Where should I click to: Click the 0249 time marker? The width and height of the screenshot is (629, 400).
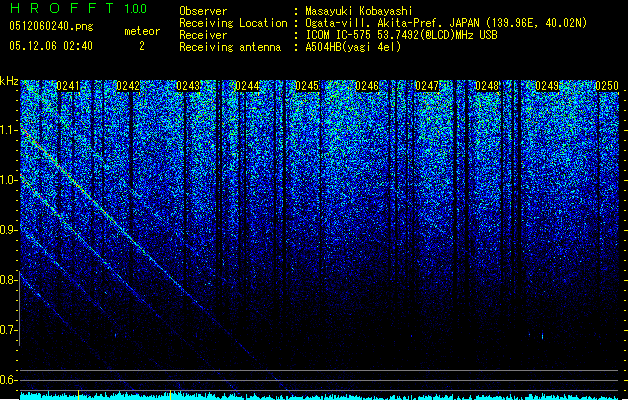(x=547, y=86)
